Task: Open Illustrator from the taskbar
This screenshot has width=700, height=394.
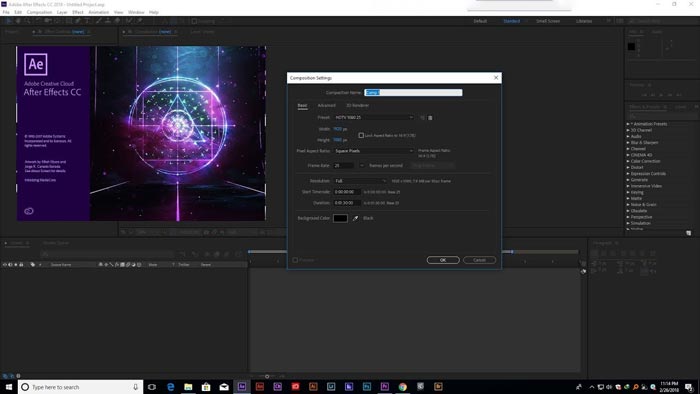Action: (x=313, y=387)
